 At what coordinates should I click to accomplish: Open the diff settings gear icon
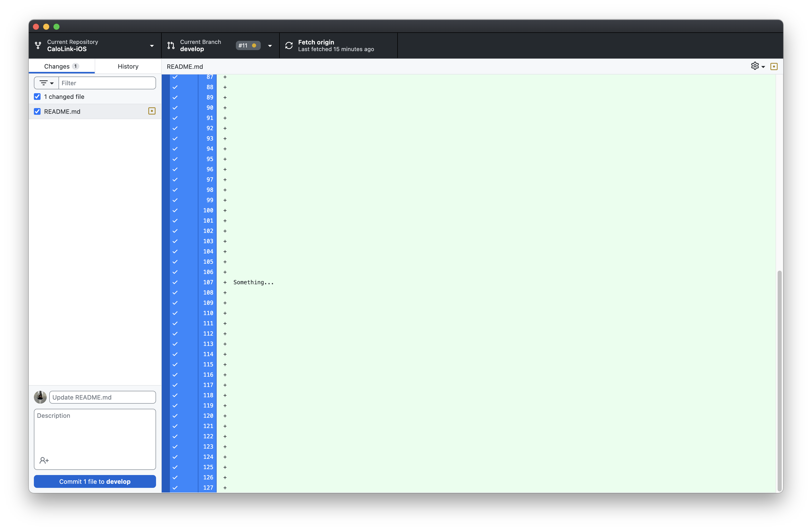point(755,66)
